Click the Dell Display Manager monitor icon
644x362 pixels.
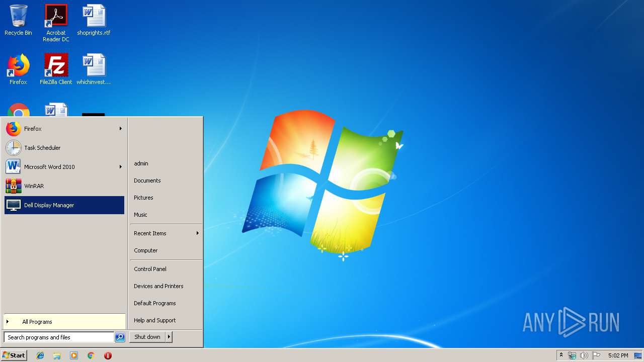(14, 205)
